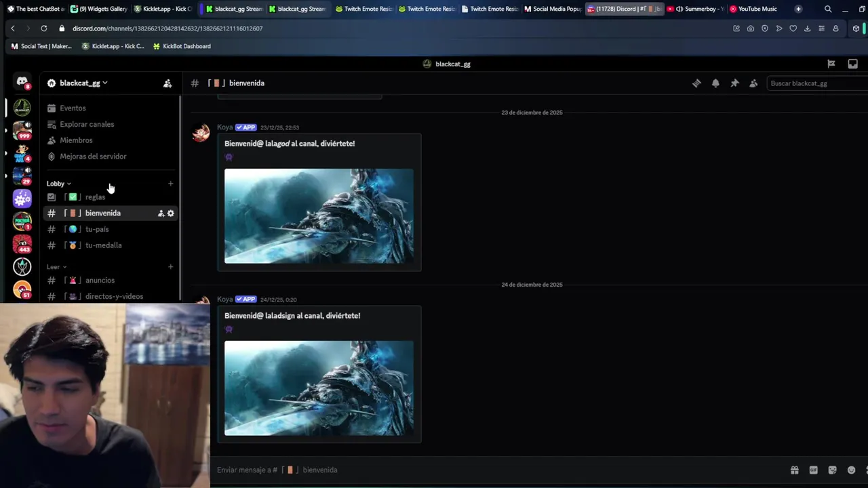Click Koya's avatar on the lalagod welcome
The height and width of the screenshot is (488, 868).
coord(201,133)
